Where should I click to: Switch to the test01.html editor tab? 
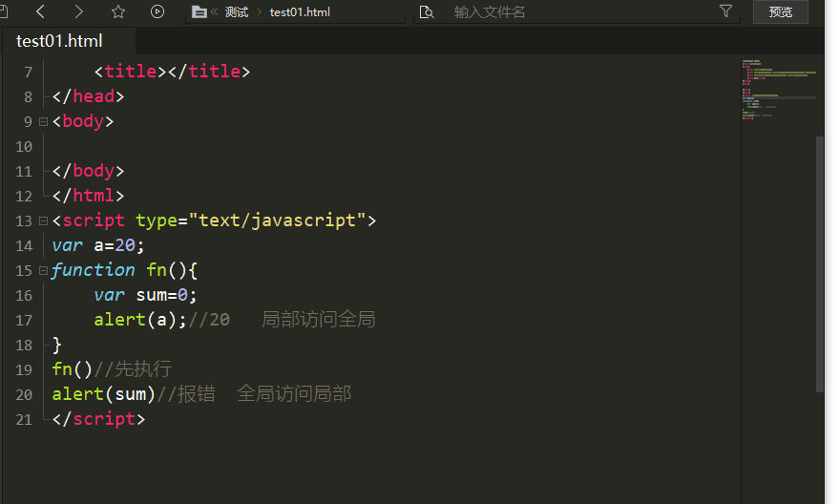pos(69,41)
